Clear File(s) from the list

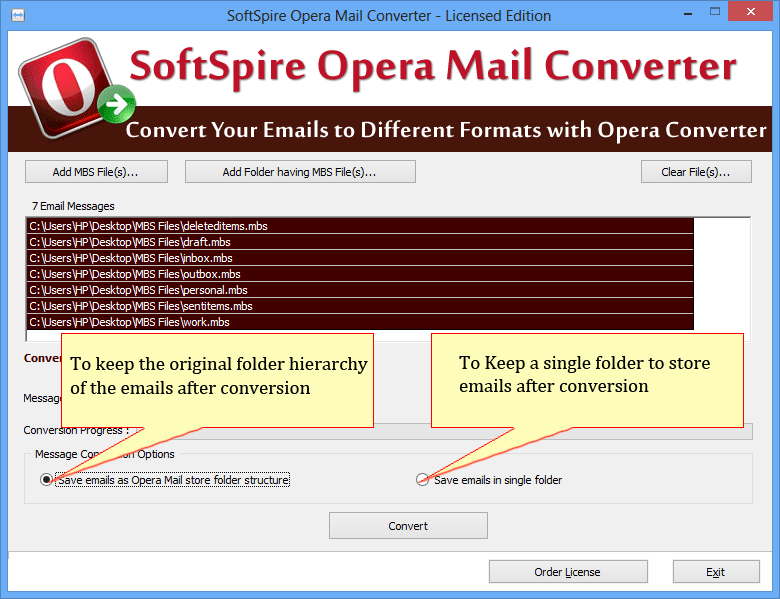point(696,172)
